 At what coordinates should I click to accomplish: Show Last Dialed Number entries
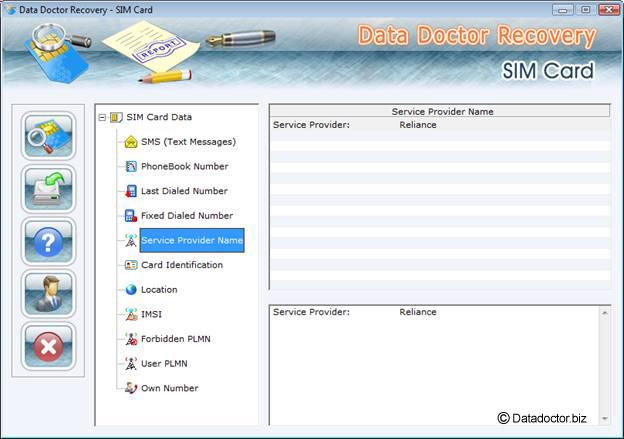tap(184, 191)
